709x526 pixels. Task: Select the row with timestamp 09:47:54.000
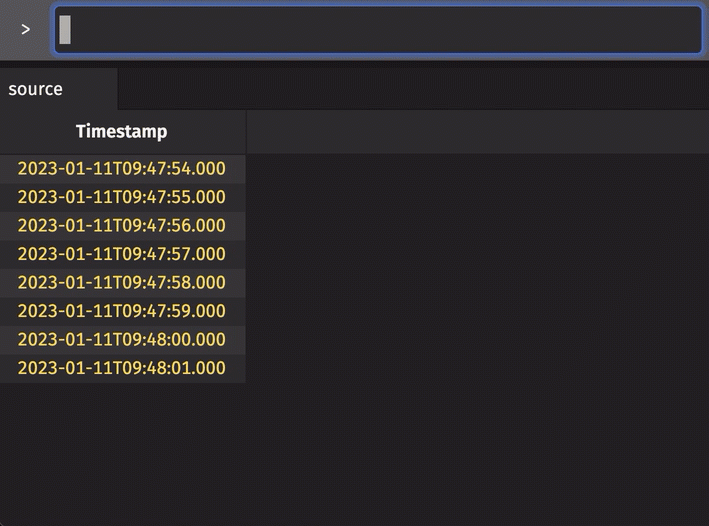121,168
